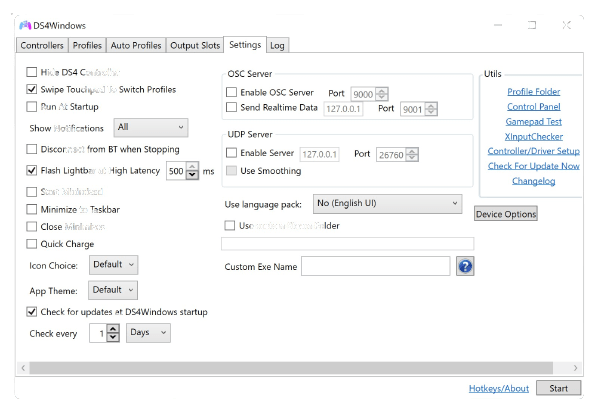Screen dimensions: 601x415
Task: Enable the Quick Charge checkbox
Action: coord(31,244)
